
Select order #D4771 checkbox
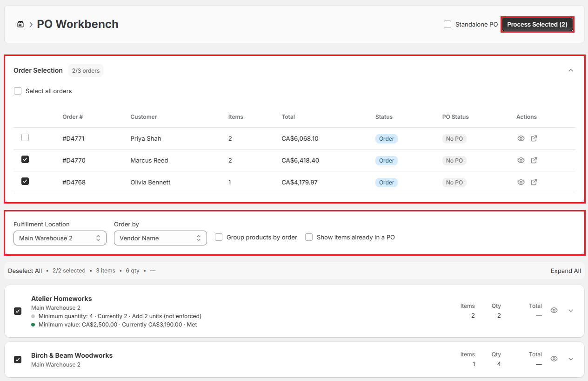pyautogui.click(x=25, y=137)
